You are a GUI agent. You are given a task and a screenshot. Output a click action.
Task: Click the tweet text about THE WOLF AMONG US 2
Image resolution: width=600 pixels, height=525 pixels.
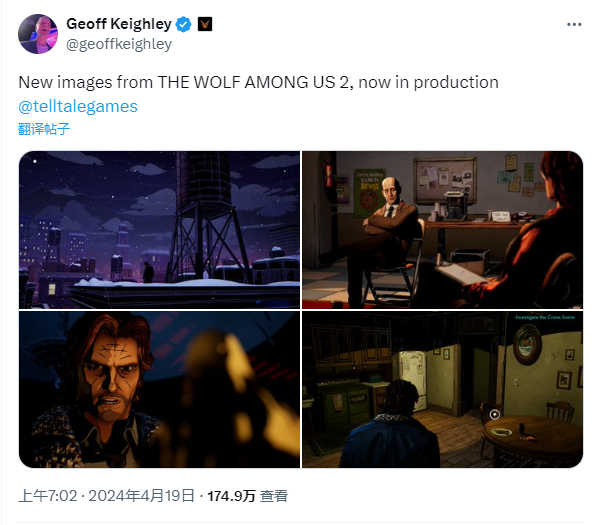pyautogui.click(x=259, y=83)
